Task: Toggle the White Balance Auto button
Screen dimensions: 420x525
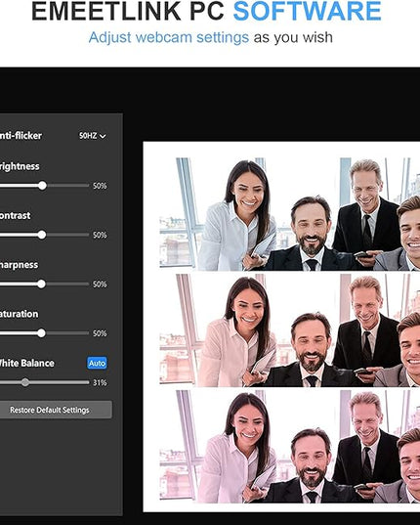Action: coord(97,363)
